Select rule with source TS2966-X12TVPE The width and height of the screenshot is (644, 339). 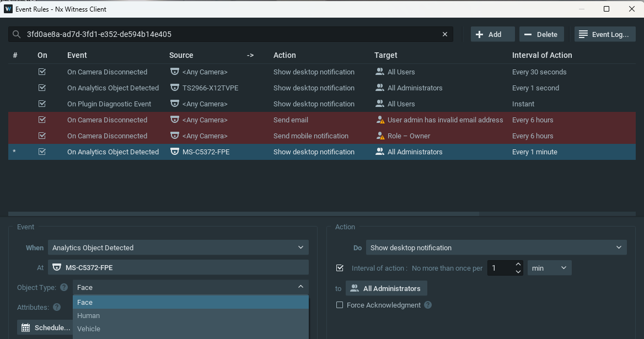coord(322,88)
